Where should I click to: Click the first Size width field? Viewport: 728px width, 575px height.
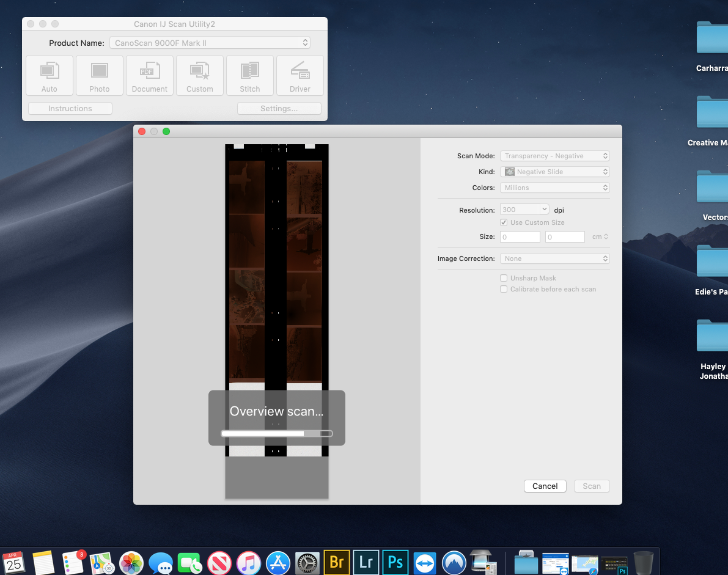pyautogui.click(x=520, y=236)
